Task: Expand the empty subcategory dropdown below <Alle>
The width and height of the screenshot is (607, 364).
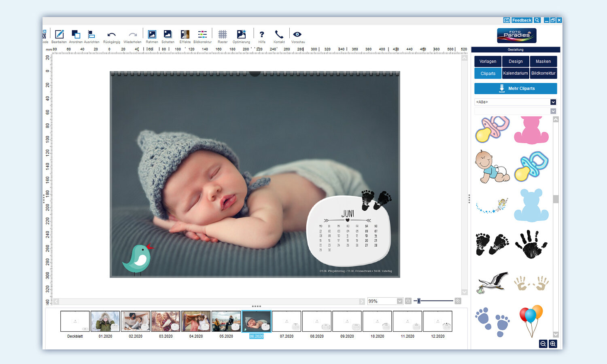Action: [x=553, y=111]
